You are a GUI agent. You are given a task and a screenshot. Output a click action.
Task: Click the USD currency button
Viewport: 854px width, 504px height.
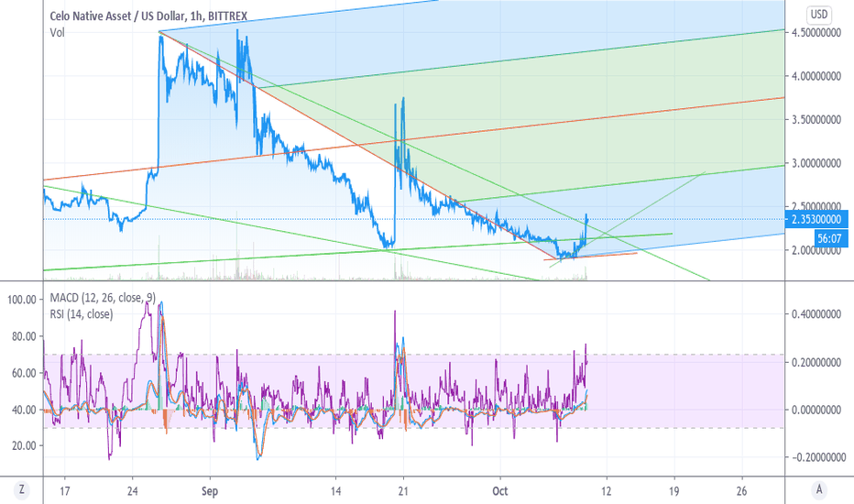(819, 15)
